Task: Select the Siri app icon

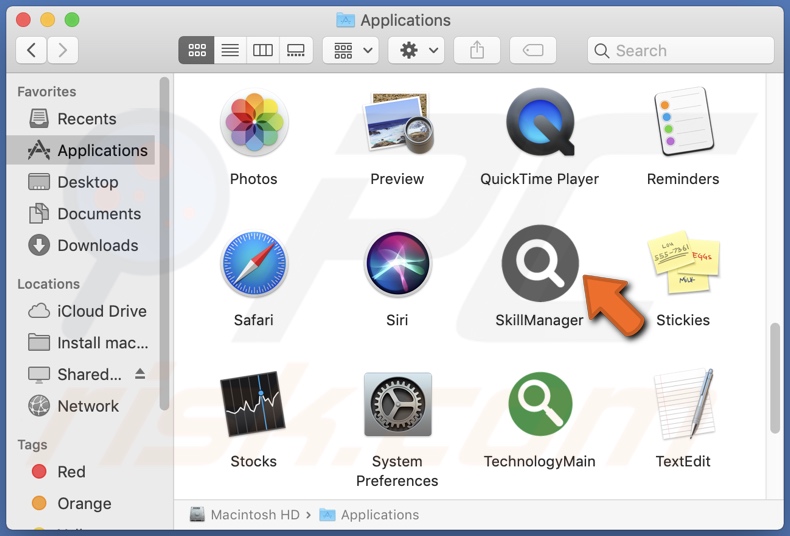Action: pyautogui.click(x=398, y=263)
